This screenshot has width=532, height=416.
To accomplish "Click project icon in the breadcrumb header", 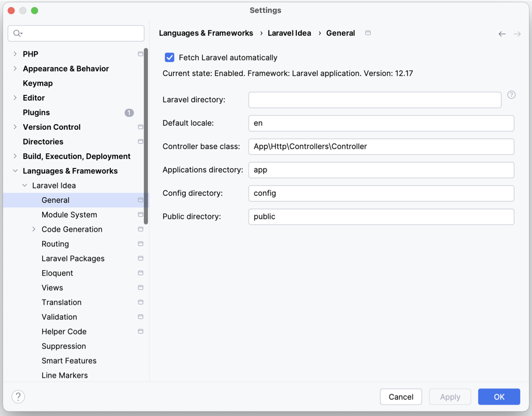I will 368,33.
